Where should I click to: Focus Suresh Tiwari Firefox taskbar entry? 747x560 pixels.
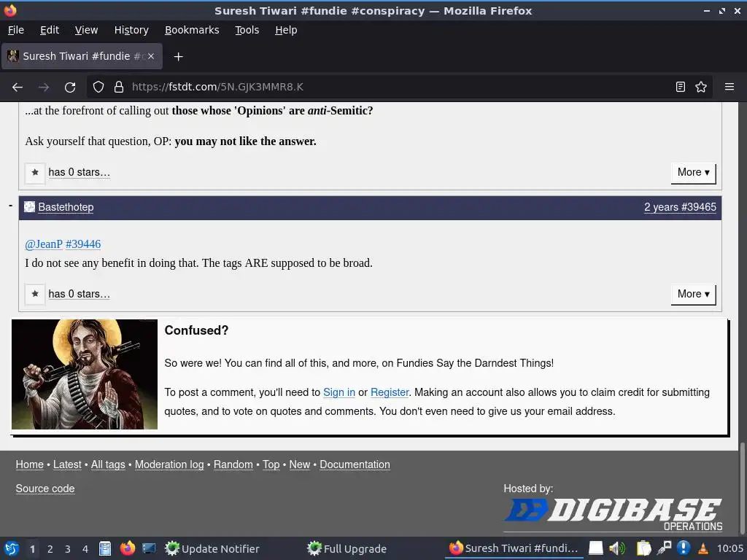click(x=514, y=548)
